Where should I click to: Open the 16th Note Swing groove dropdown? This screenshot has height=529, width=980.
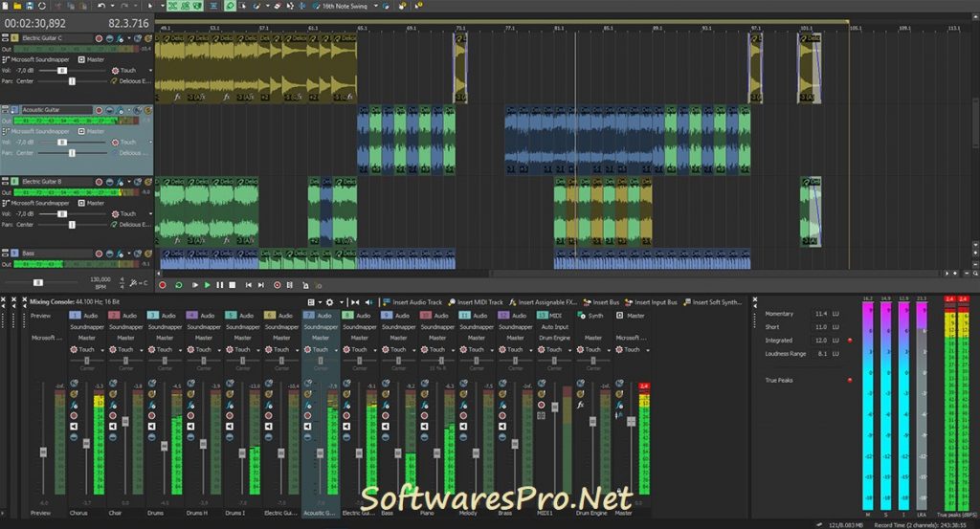click(x=375, y=7)
